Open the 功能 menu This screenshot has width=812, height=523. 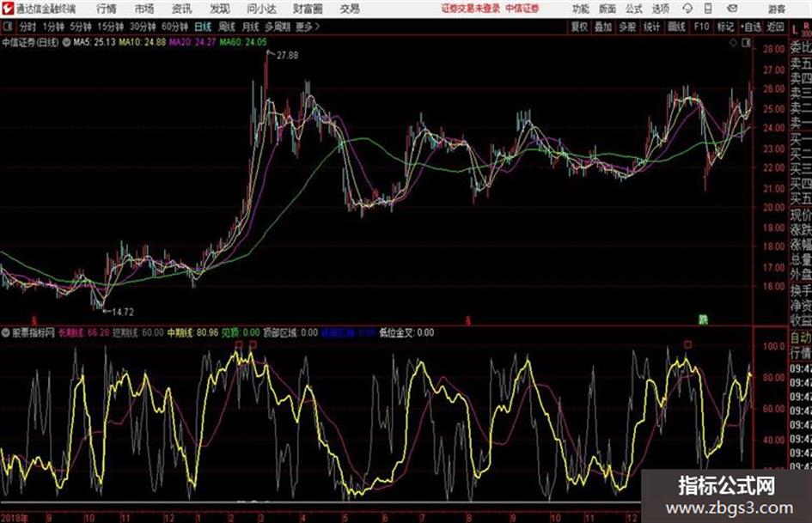[x=581, y=9]
